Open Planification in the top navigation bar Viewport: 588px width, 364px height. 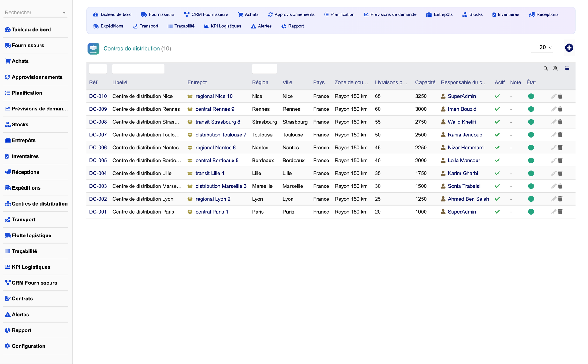339,14
